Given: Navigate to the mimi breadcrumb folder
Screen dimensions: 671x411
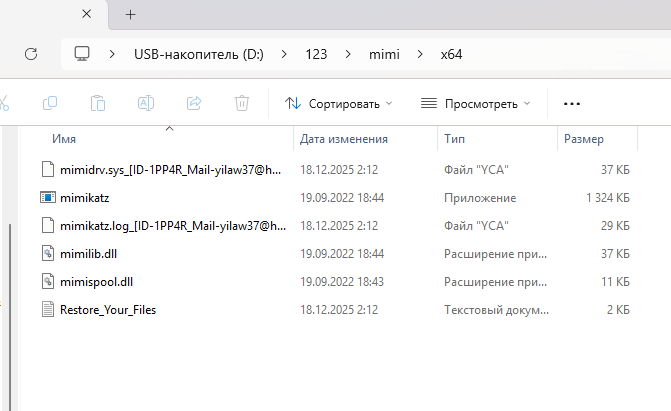Looking at the screenshot, I should tap(382, 53).
